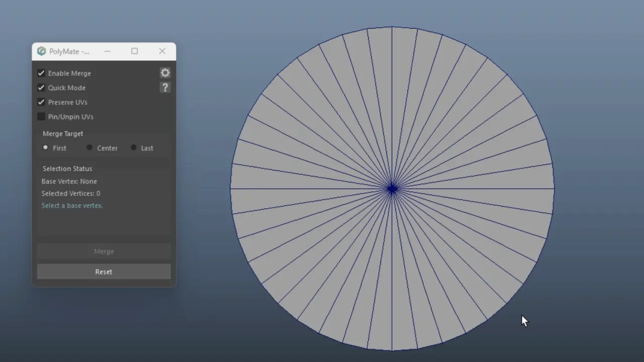This screenshot has height=362, width=644.
Task: Enable the Pin/Unpin UVs checkbox
Action: tap(41, 117)
